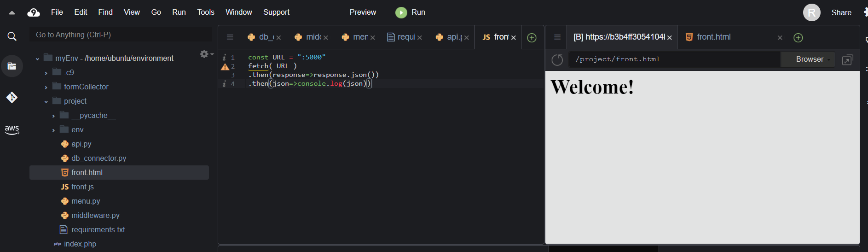Expand the env folder

coord(53,130)
